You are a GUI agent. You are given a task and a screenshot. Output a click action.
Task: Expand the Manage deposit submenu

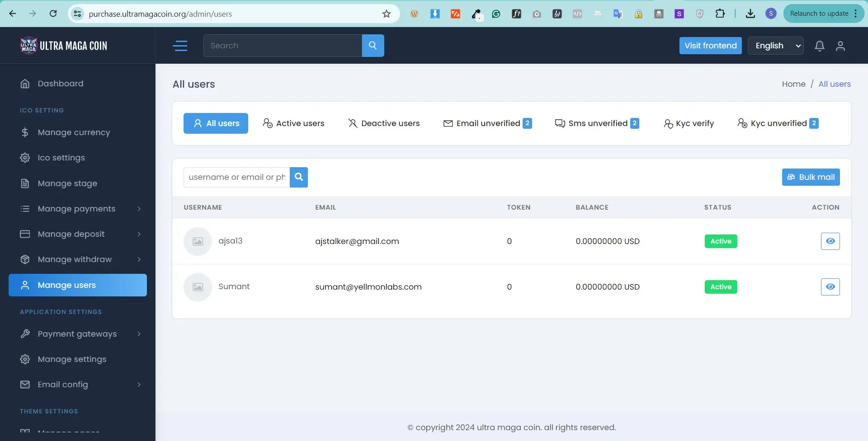(x=80, y=234)
